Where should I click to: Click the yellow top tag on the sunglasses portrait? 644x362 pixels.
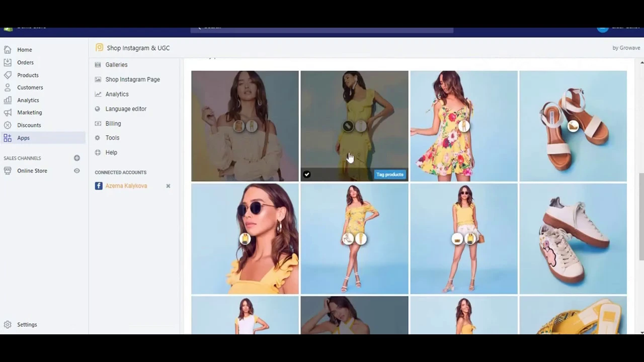point(245,239)
